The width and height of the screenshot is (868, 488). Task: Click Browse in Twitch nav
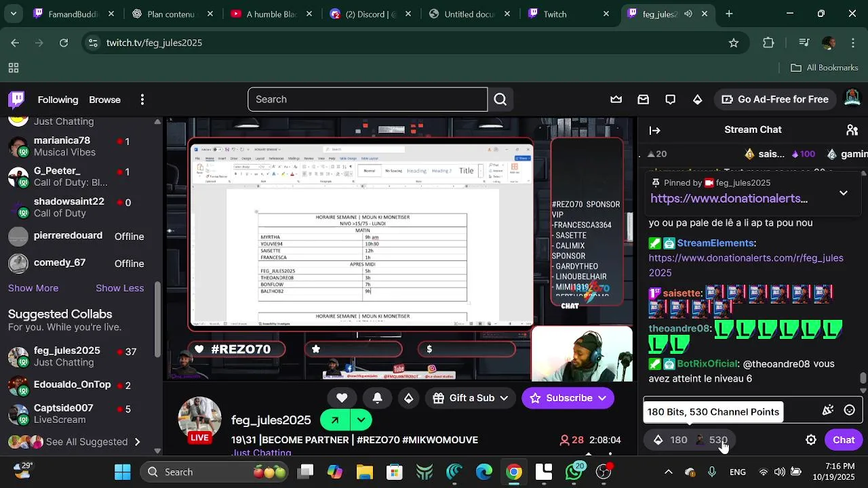[x=104, y=100]
